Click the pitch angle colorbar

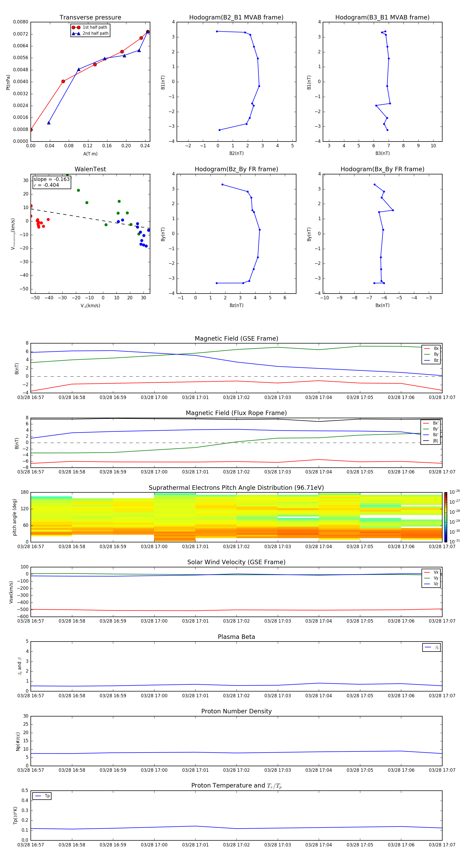(446, 517)
